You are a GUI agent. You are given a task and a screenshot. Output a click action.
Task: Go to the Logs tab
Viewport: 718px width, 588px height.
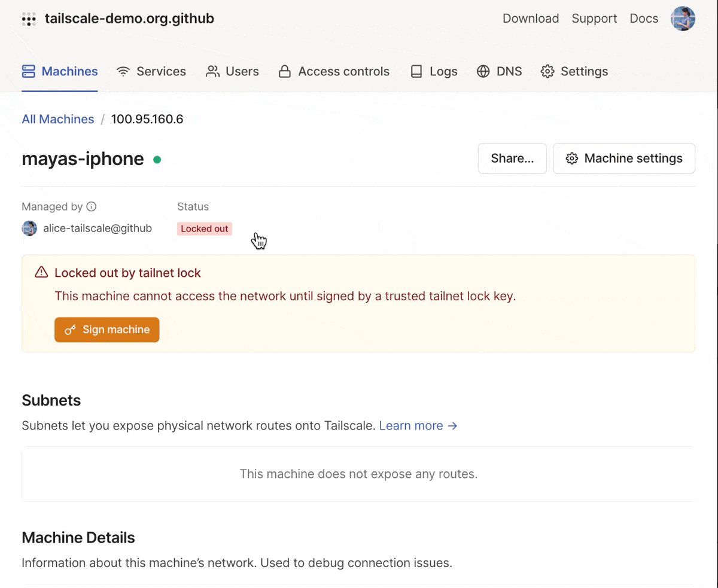coord(434,72)
